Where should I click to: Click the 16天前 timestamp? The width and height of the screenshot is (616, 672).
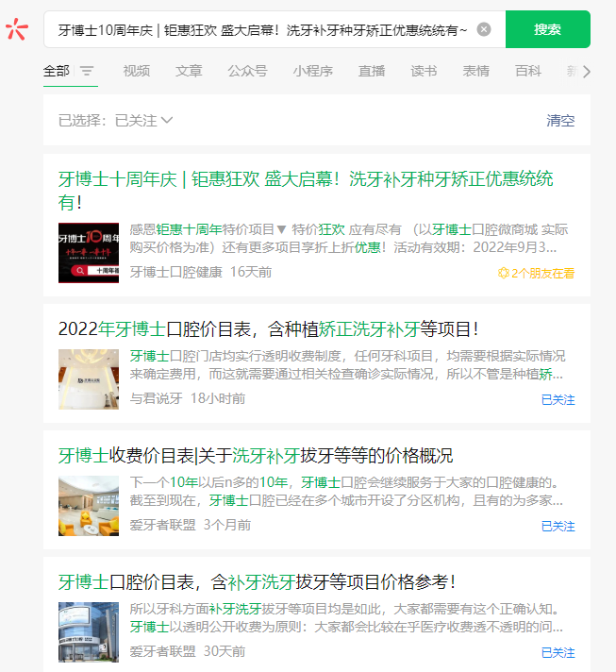(x=251, y=272)
